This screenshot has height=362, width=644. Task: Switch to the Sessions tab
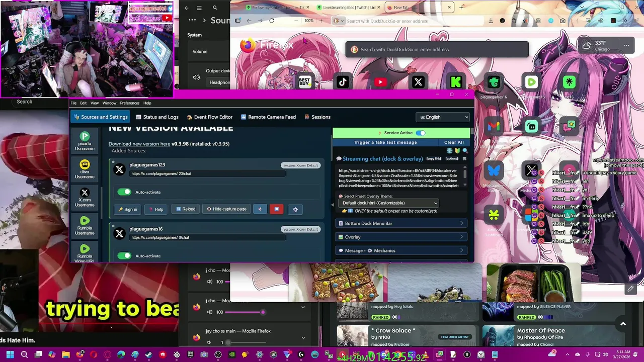click(317, 117)
